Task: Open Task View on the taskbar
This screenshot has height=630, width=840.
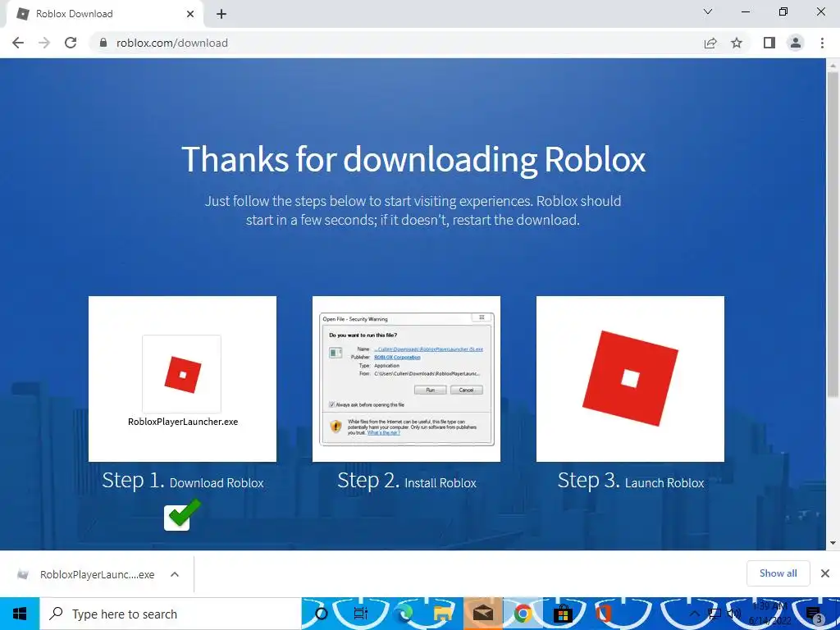Action: (361, 614)
